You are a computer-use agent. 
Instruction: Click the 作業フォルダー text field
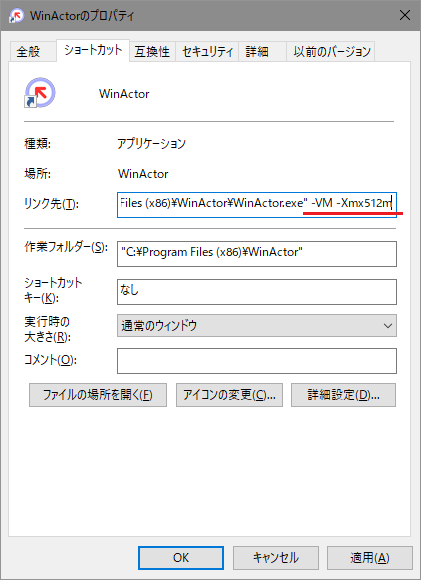click(257, 254)
